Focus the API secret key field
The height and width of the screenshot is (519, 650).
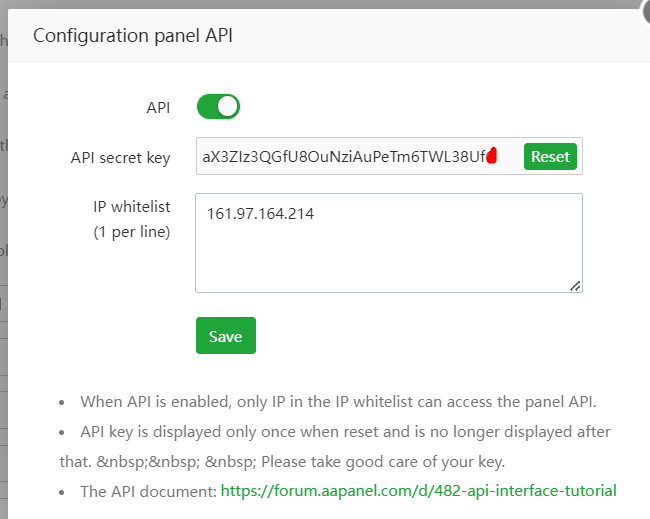click(340, 157)
